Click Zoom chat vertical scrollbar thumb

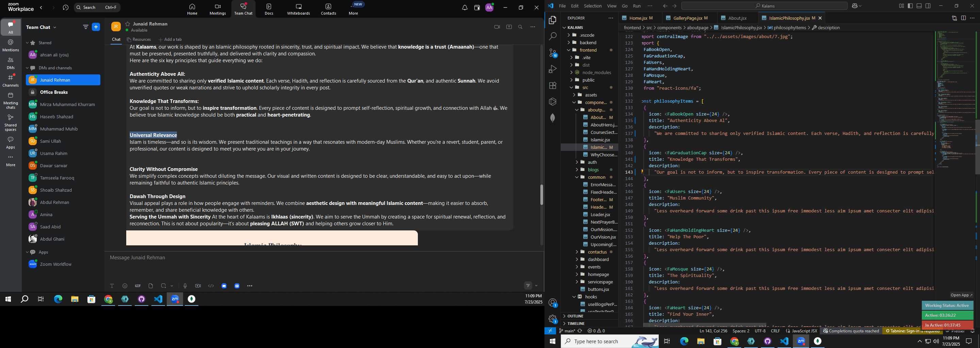pos(541,194)
